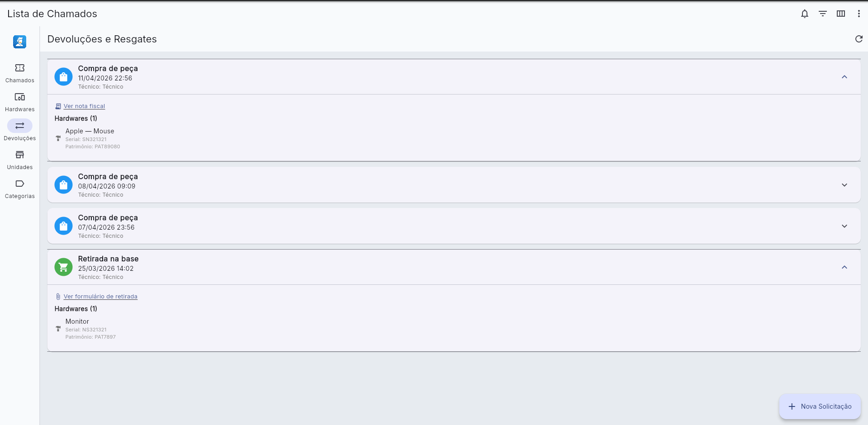Open Categorias from the sidebar
The width and height of the screenshot is (868, 425).
click(20, 189)
